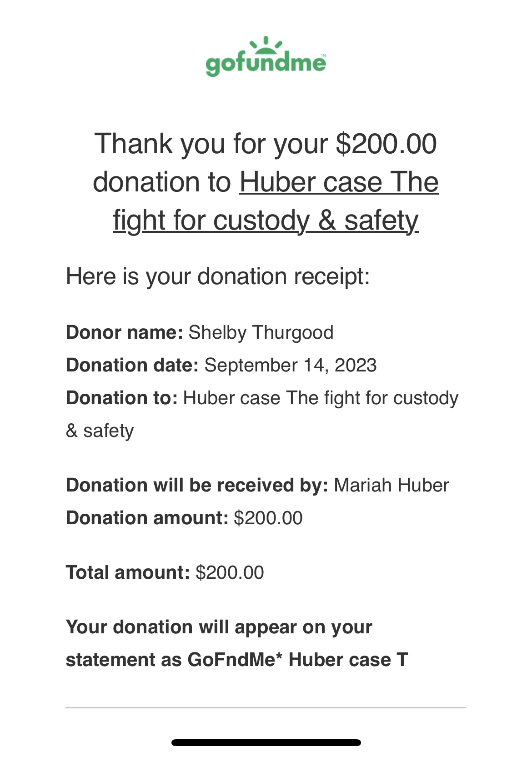
Task: Tap the date September 14, 2023
Action: click(291, 365)
